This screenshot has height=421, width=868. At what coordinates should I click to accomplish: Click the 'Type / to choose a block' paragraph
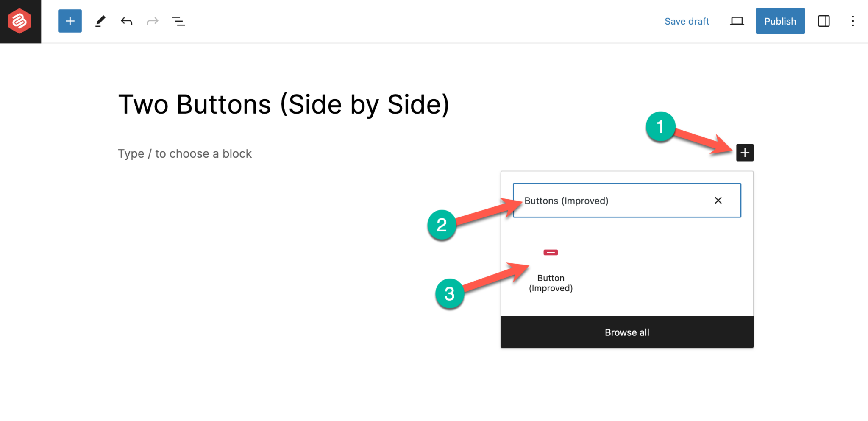pyautogui.click(x=184, y=153)
